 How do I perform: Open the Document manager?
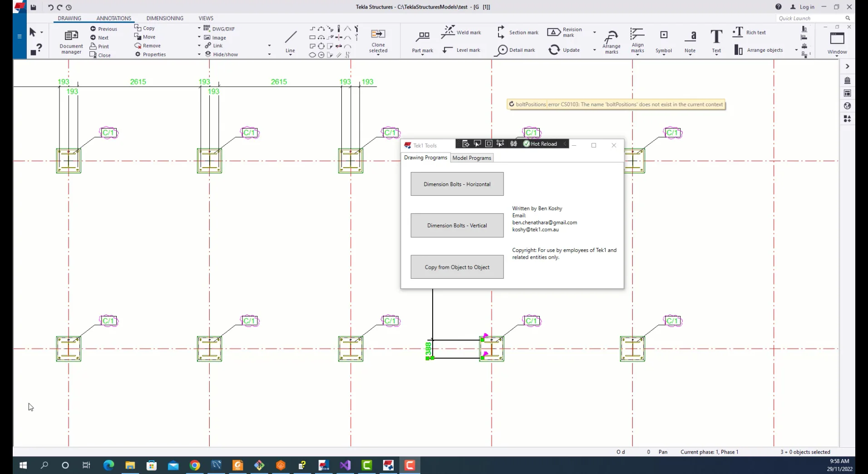71,42
